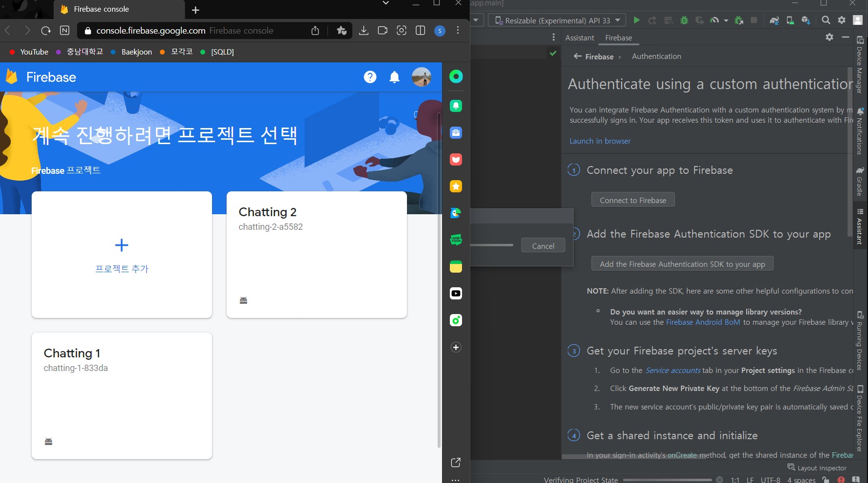Open the [SQLD] bookmark

point(217,52)
